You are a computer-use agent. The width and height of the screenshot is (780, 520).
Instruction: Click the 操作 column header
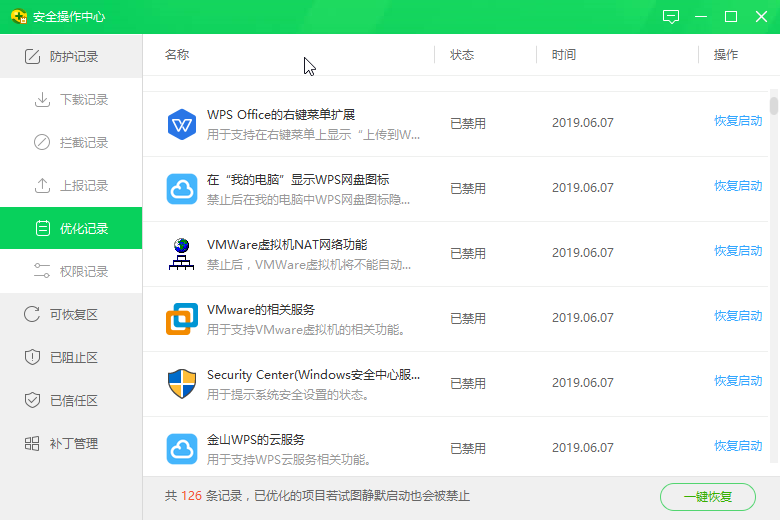(726, 55)
